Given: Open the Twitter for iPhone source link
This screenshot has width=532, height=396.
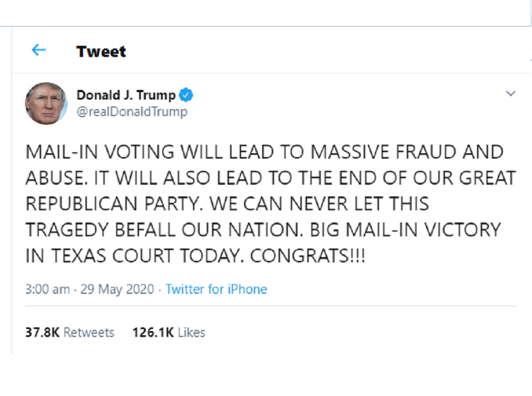Looking at the screenshot, I should tap(216, 290).
